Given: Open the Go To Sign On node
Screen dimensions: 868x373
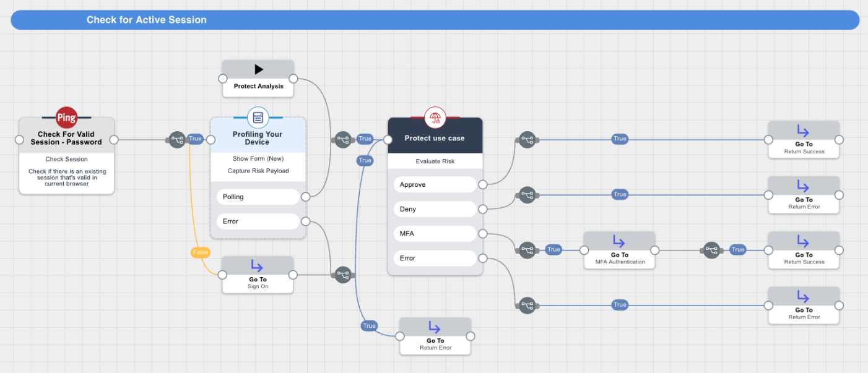Looking at the screenshot, I should point(258,275).
